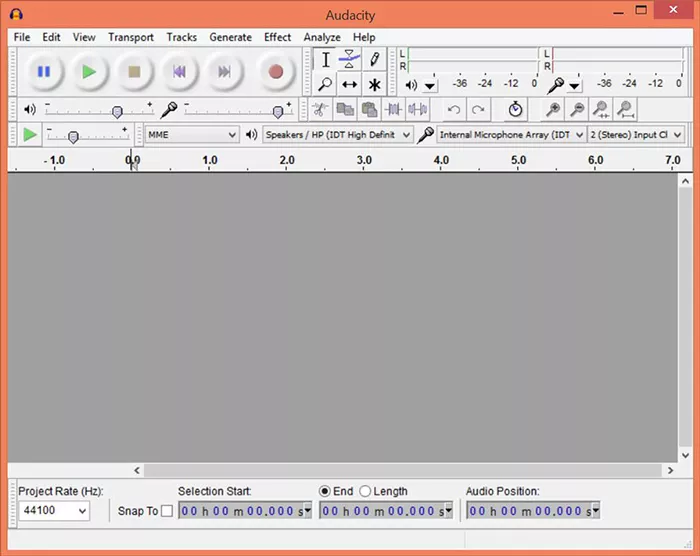Screen dimensions: 700x556
Task: Open the Effect menu
Action: coord(277,37)
